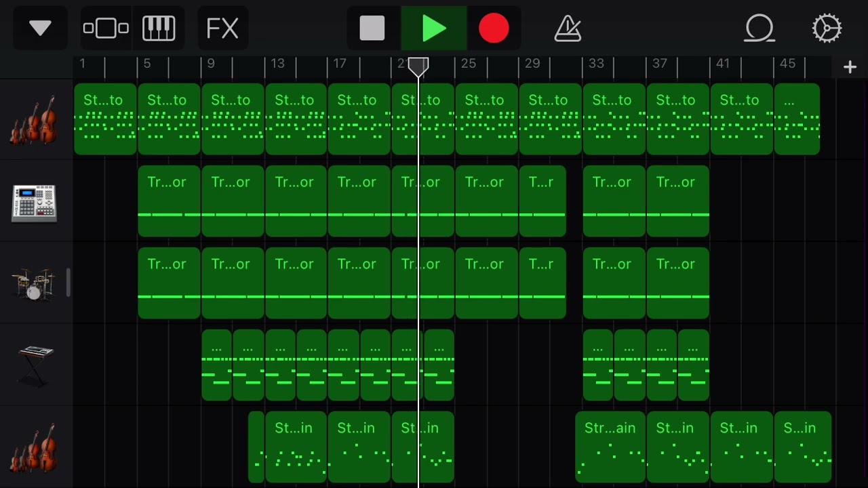
Task: Open the My Songs browser dropdown arrow
Action: coord(40,28)
